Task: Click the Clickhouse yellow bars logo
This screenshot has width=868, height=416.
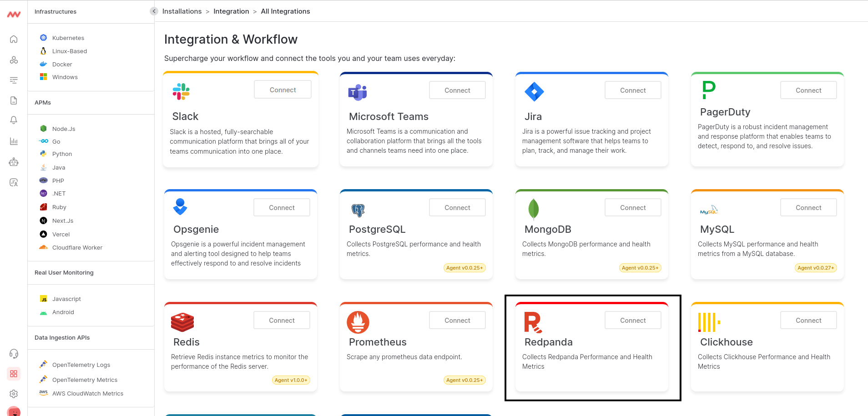Action: (709, 322)
